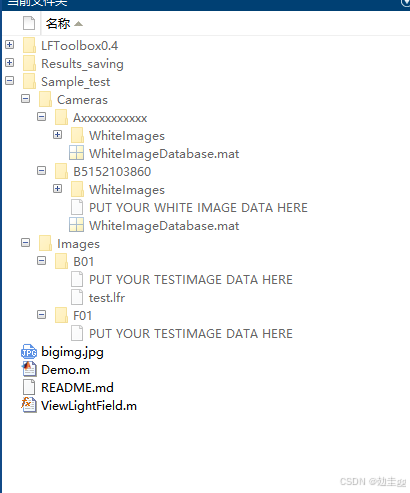Viewport: 410px width, 493px height.
Task: Select PUT YOUR WHITE IMAGE DATA HERE file
Action: pos(198,208)
